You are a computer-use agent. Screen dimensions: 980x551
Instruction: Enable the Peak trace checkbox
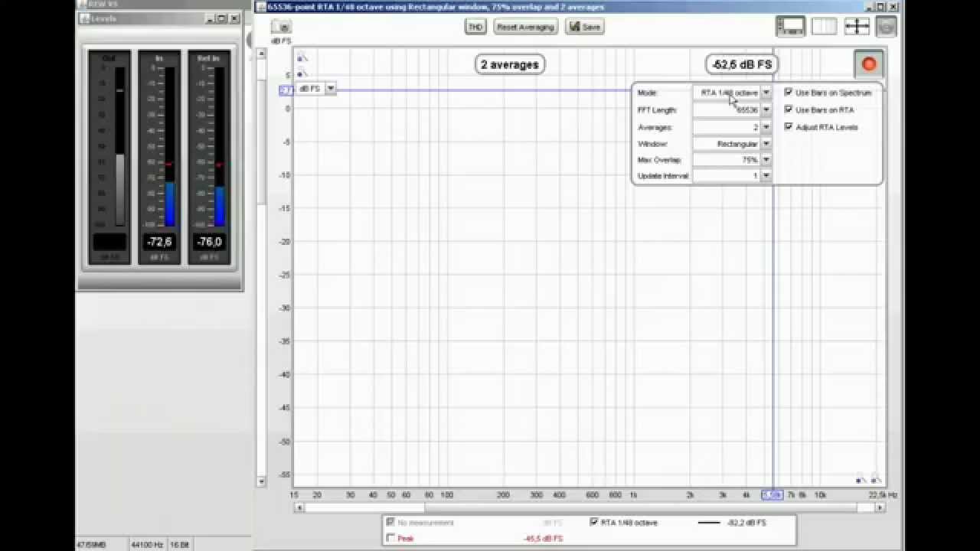click(x=391, y=539)
